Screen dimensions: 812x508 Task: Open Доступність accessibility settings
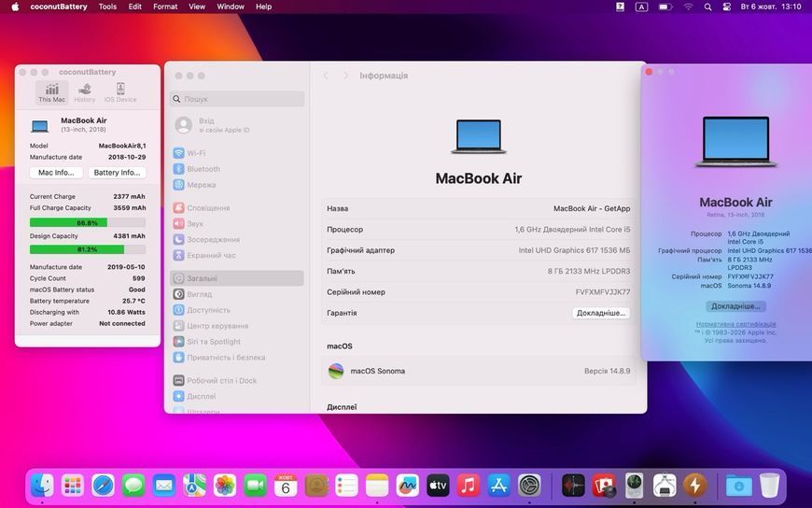tap(237, 310)
